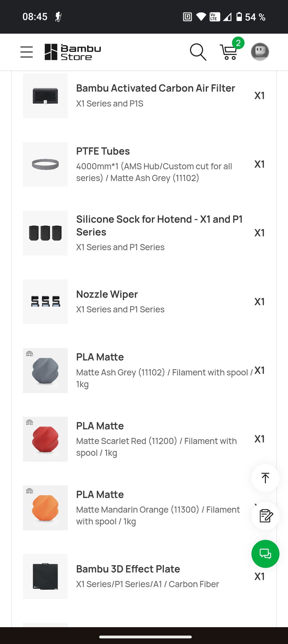Select the Nozzle Wiper product name
Screen dimensions: 288x644
pos(107,294)
